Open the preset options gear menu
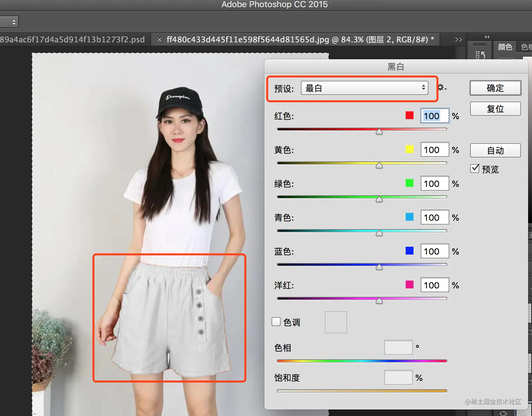 coord(442,87)
